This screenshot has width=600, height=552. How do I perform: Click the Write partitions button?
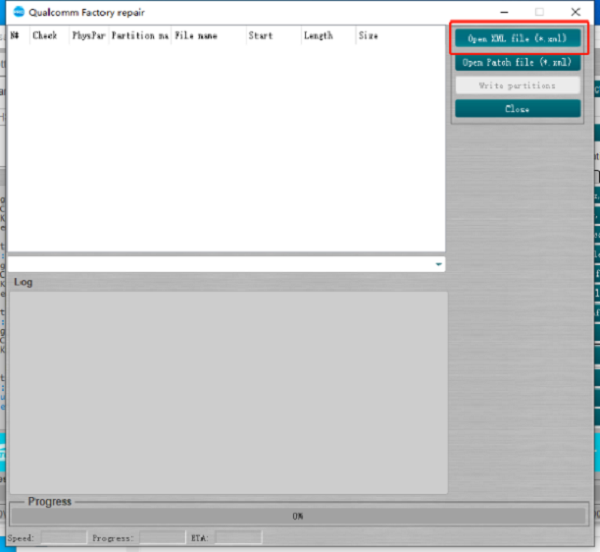(518, 85)
